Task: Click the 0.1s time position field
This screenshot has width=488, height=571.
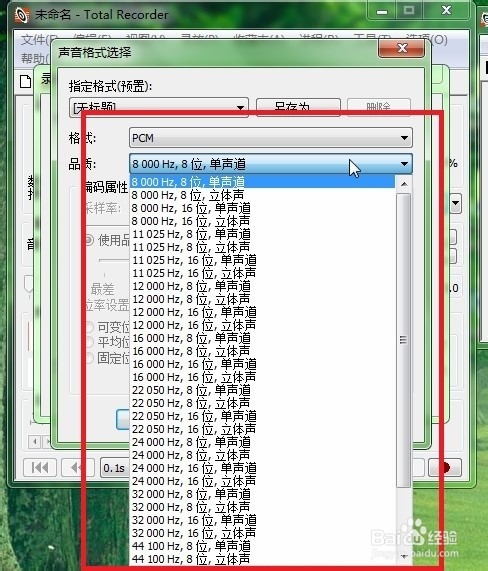Action: [114, 468]
